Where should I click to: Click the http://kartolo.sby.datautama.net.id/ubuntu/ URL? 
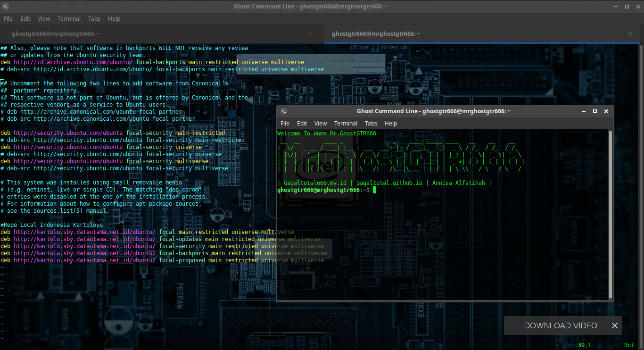[85, 232]
